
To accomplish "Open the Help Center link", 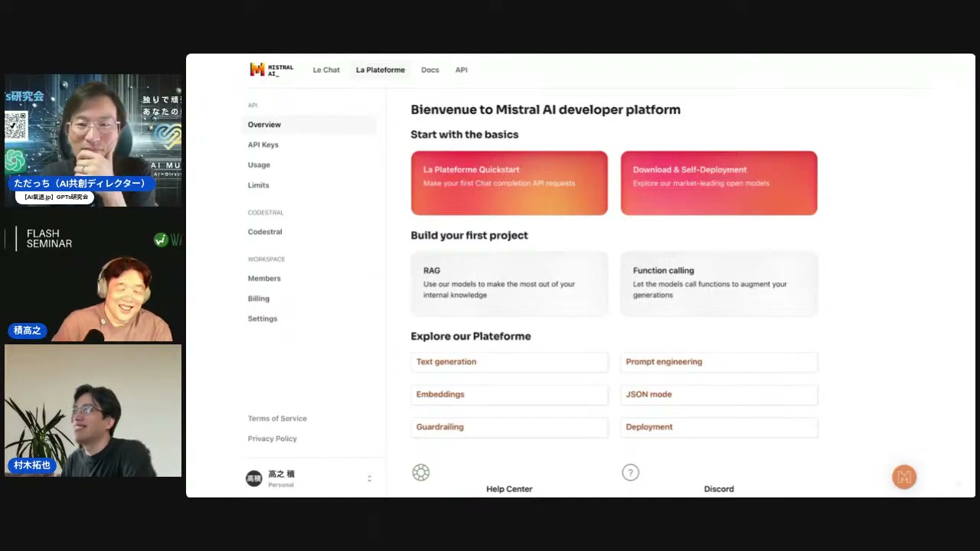I will 509,489.
